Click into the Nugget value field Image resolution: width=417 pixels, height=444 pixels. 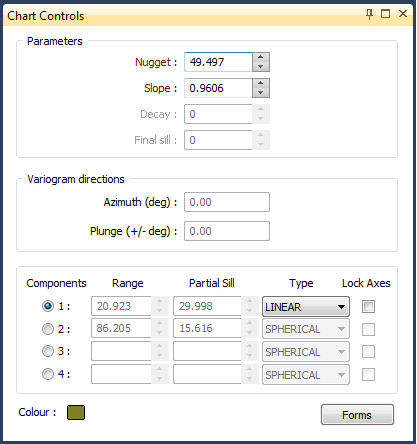[x=218, y=62]
